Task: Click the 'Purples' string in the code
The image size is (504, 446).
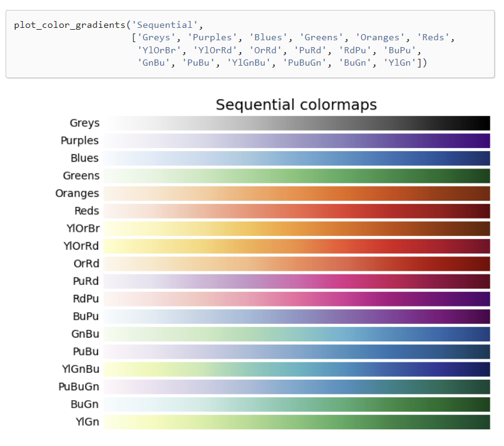Action: tap(212, 38)
